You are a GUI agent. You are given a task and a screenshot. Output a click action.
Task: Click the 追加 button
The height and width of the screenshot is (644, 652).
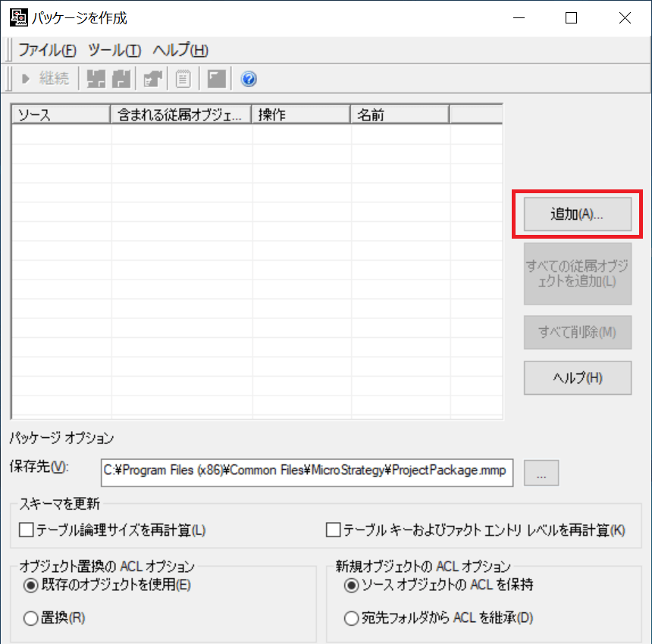pyautogui.click(x=577, y=214)
